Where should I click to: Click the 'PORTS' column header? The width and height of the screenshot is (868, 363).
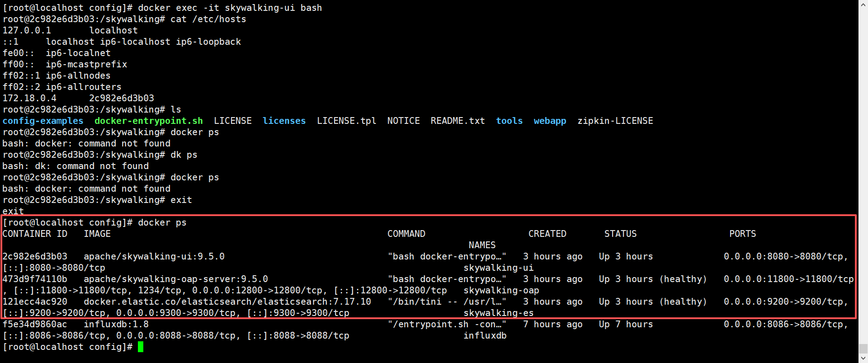743,234
